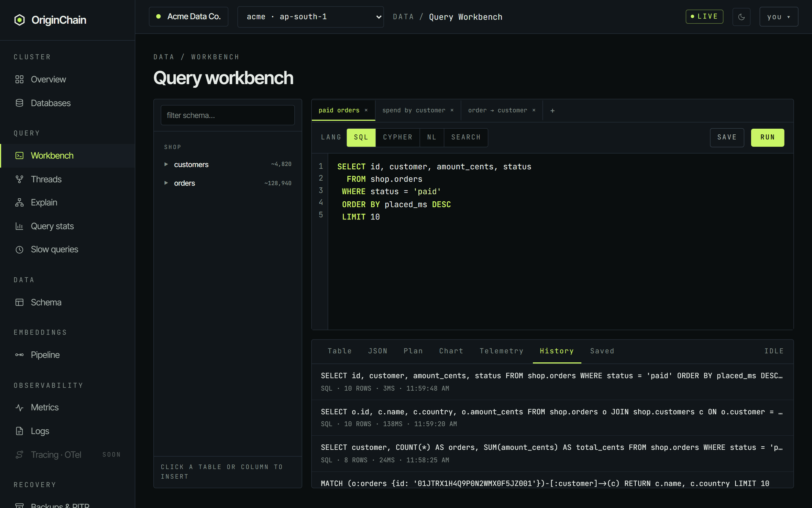Close the paid orders query tab
Viewport: 812px width, 508px height.
pyautogui.click(x=366, y=110)
